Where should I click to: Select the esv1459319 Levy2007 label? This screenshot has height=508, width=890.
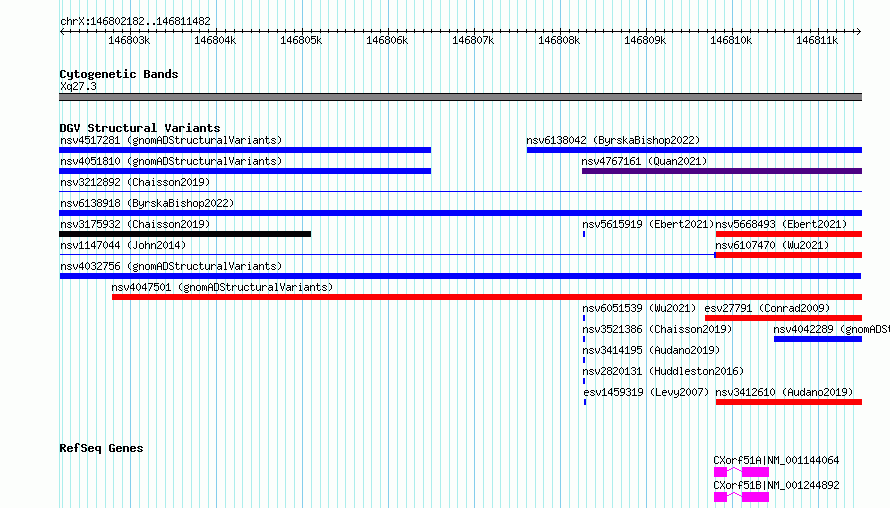[646, 392]
